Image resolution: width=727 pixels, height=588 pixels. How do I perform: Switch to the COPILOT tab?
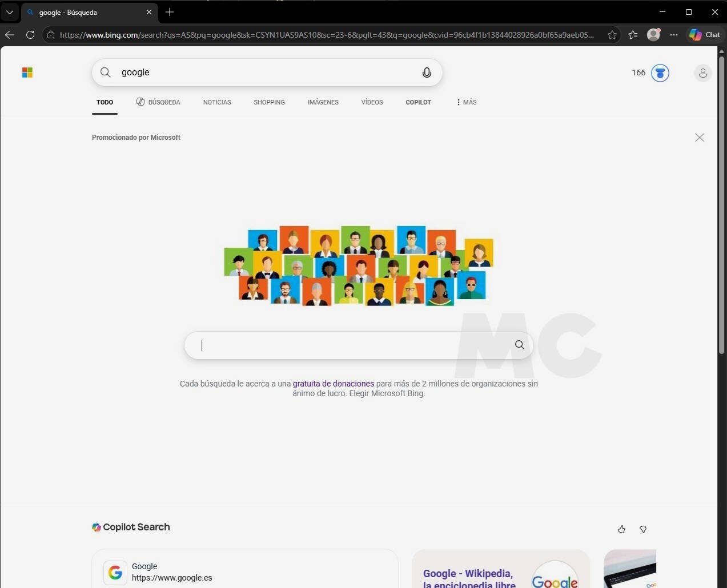click(x=418, y=102)
